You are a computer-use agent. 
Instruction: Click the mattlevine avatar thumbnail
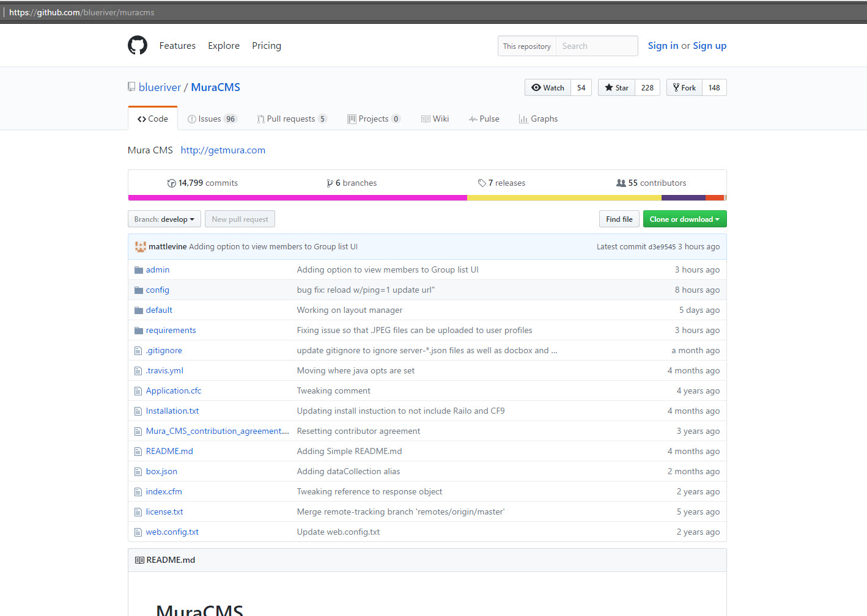tap(140, 246)
